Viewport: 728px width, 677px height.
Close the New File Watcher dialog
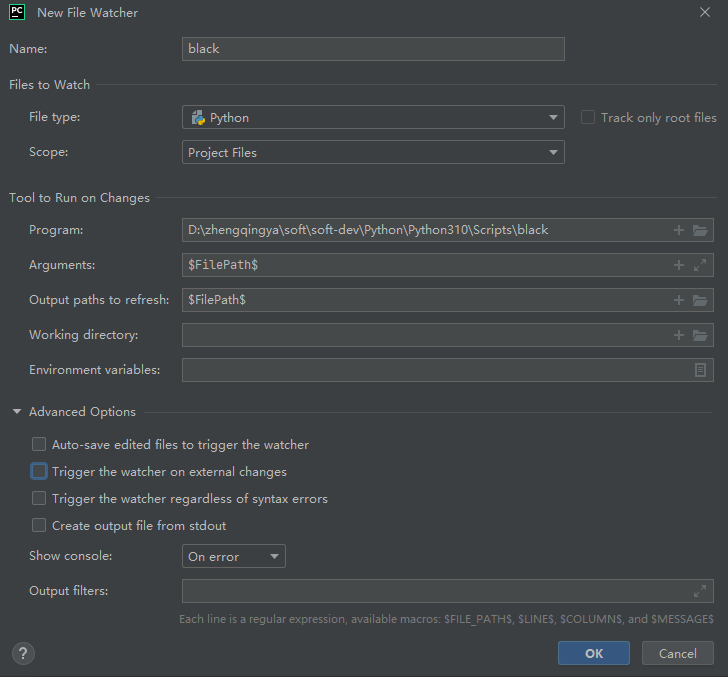[x=705, y=12]
